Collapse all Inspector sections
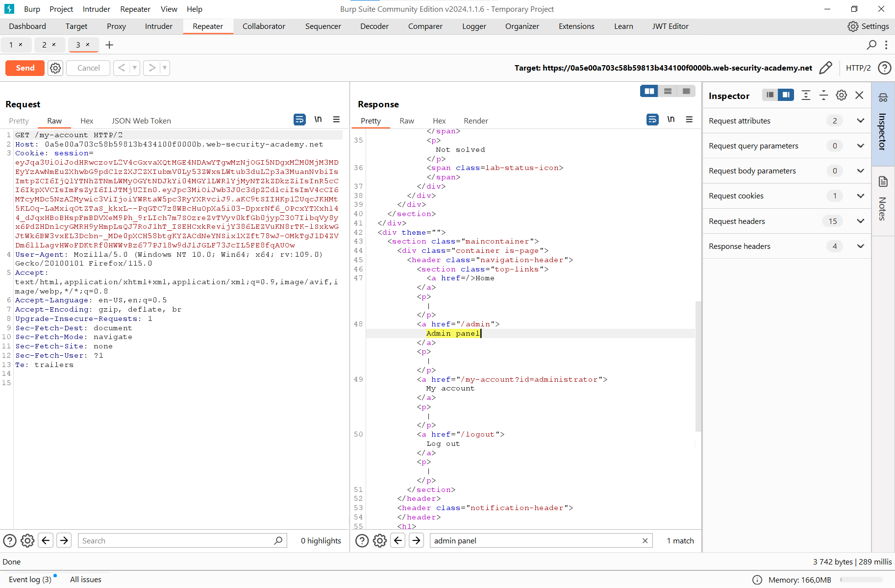895x588 pixels. (824, 95)
